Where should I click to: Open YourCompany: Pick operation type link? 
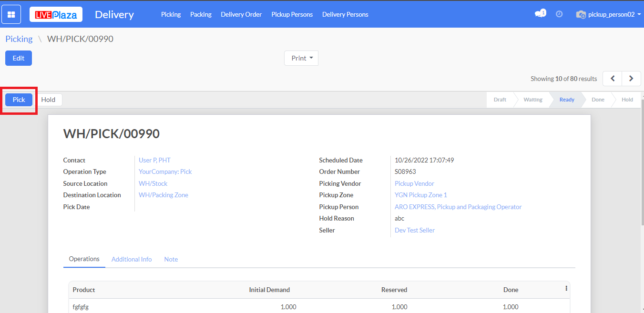[165, 172]
